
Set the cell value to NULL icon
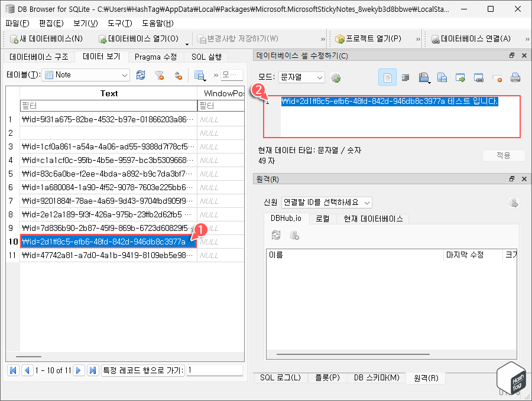(497, 77)
